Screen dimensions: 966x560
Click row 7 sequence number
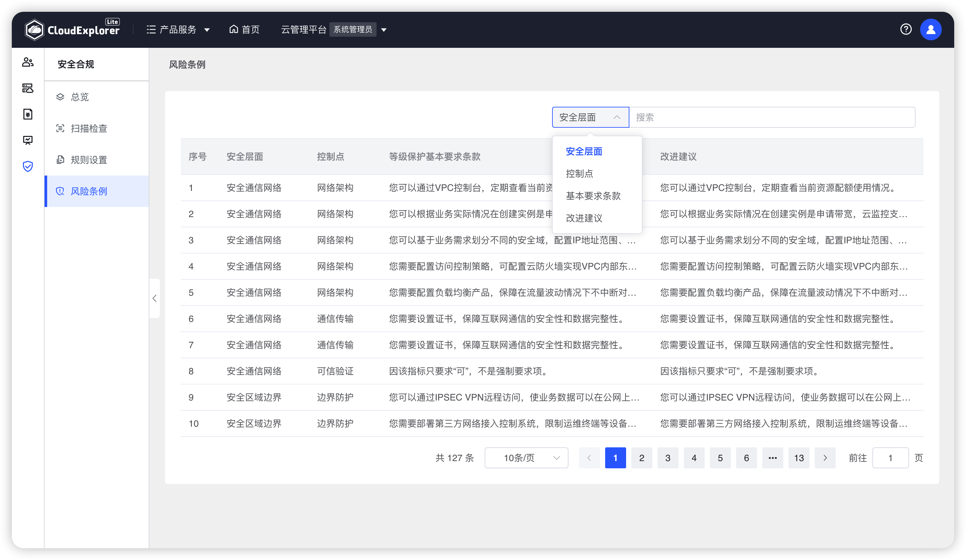(191, 345)
